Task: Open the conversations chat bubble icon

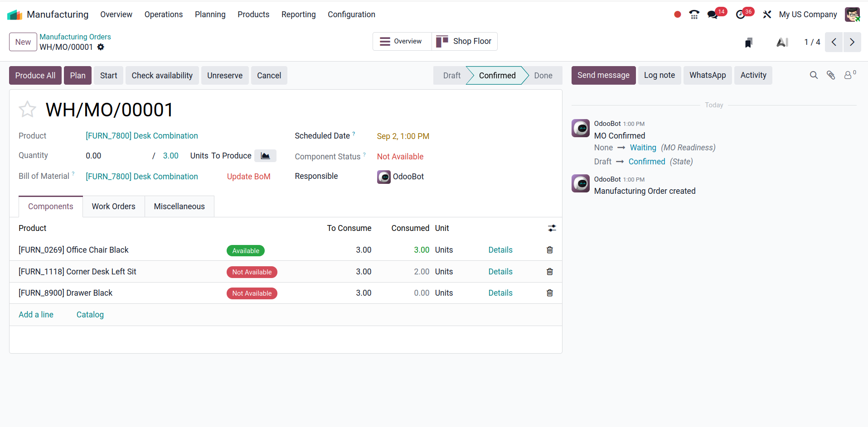Action: pyautogui.click(x=713, y=14)
